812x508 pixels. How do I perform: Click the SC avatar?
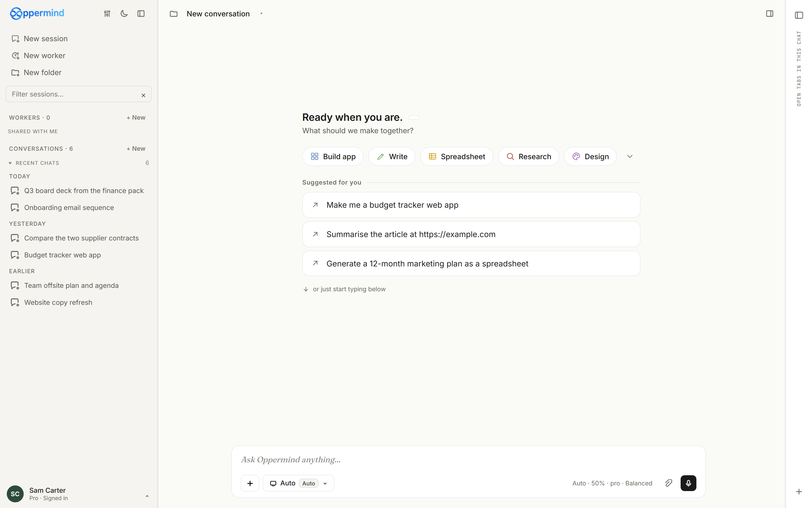(x=15, y=494)
